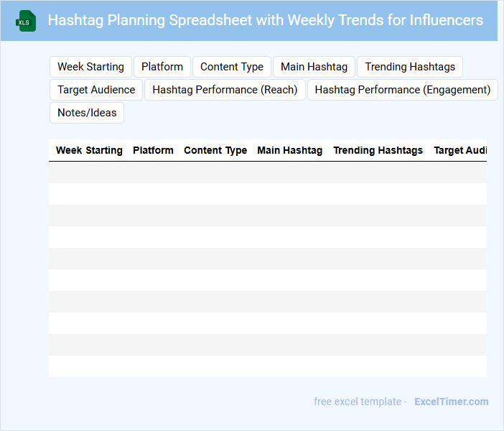Click the first empty table row
The image size is (504, 431).
[267, 172]
